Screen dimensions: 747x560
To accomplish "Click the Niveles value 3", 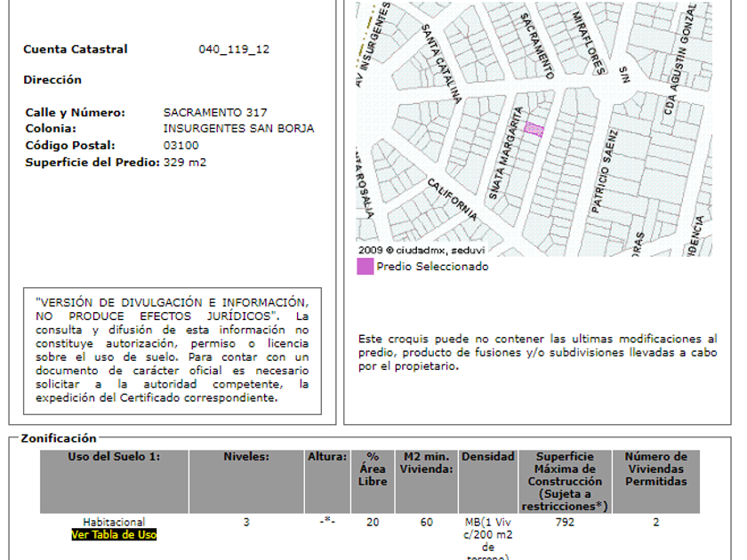I will pos(246,523).
